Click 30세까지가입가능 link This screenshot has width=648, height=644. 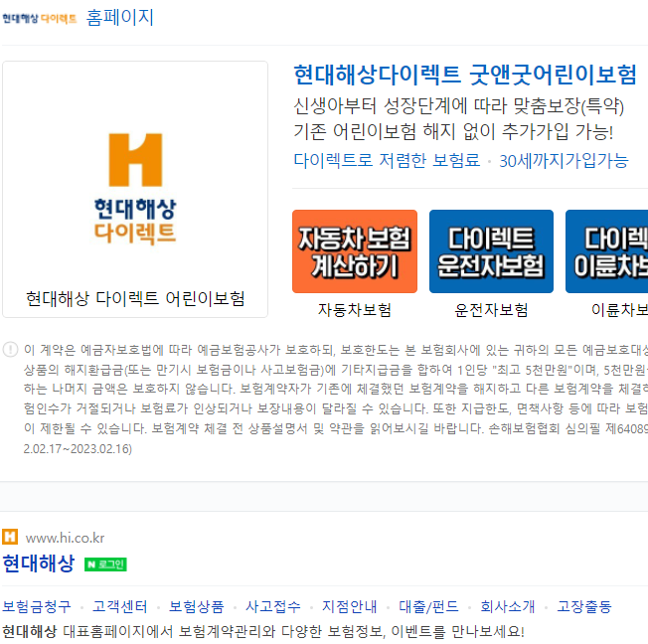[x=564, y=160]
